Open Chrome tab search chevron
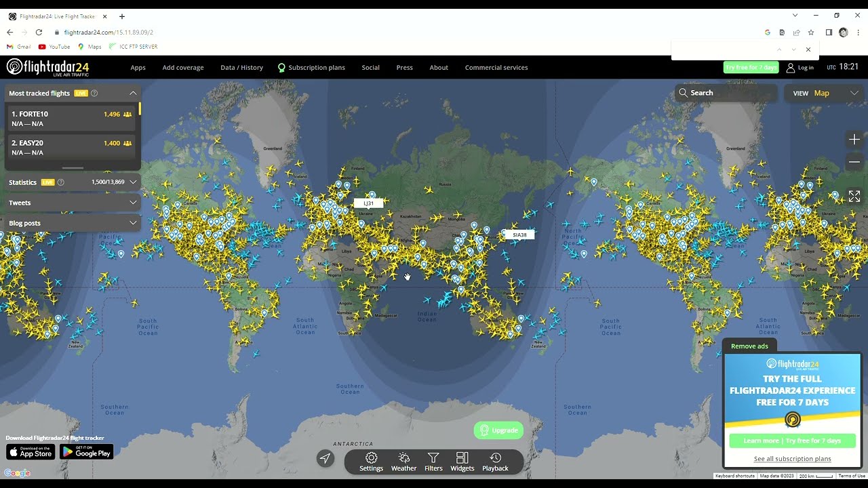 [795, 15]
